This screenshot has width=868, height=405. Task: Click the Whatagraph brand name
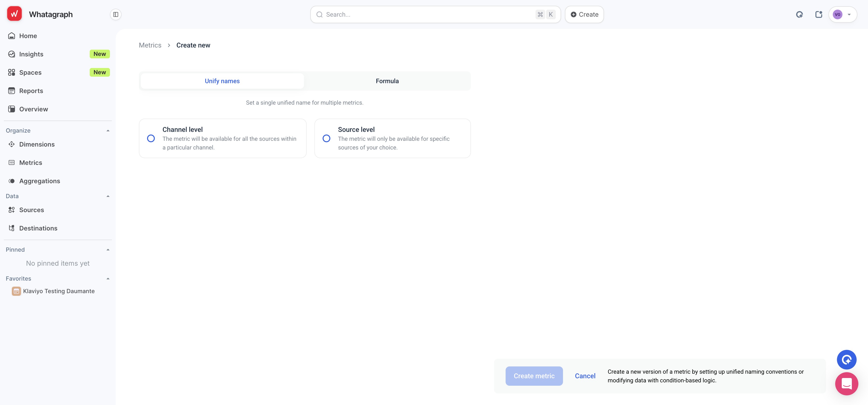tap(51, 14)
